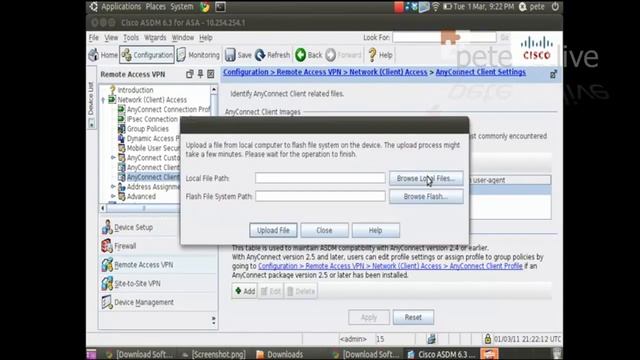640x360 pixels.
Task: Click the Home toolbar button
Action: [103, 55]
